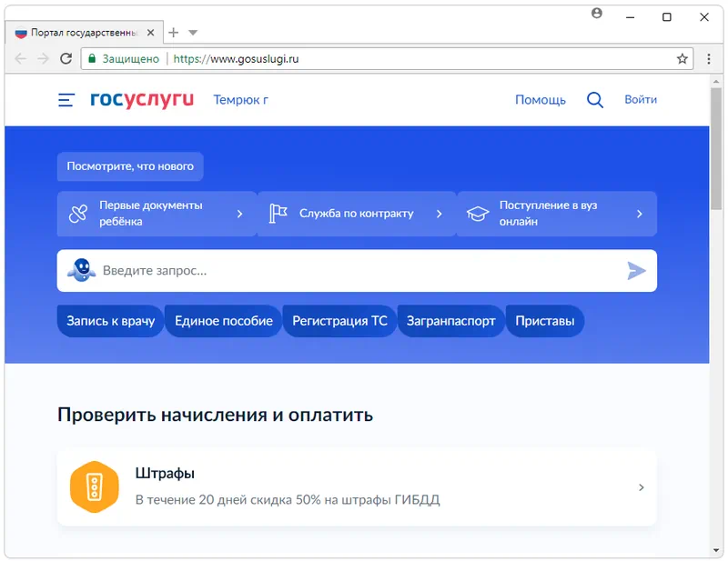Image resolution: width=728 pixels, height=561 pixels.
Task: Click the vertical scrollbar thumb
Action: point(716,148)
